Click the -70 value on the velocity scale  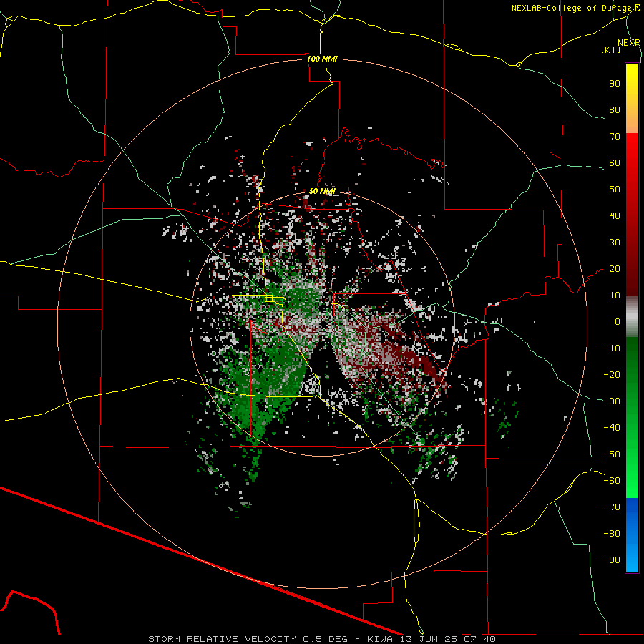pyautogui.click(x=612, y=507)
